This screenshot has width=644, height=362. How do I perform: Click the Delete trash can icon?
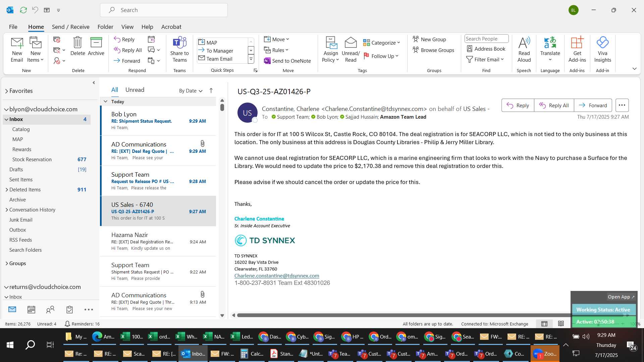click(x=77, y=46)
